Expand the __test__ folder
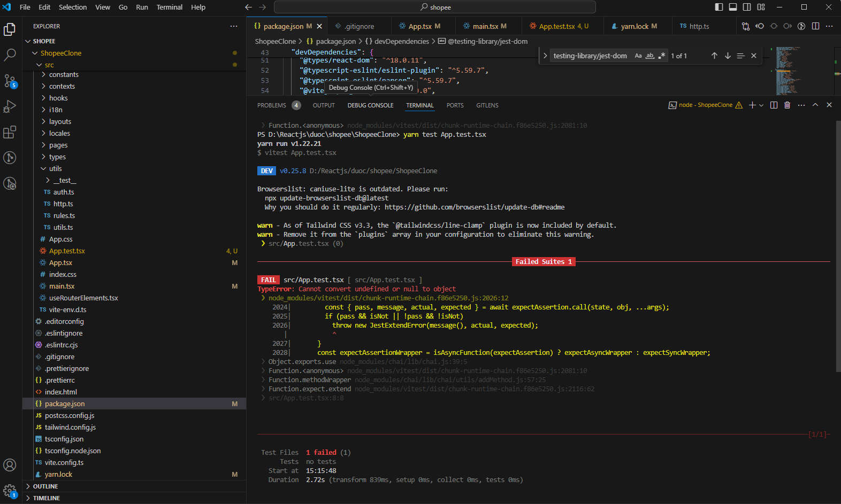The image size is (841, 504). (x=65, y=180)
